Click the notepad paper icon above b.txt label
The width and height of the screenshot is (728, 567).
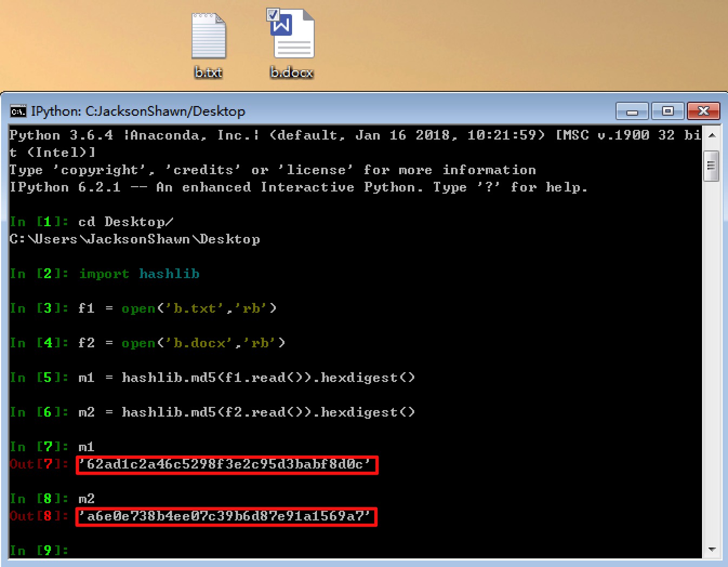coord(208,35)
